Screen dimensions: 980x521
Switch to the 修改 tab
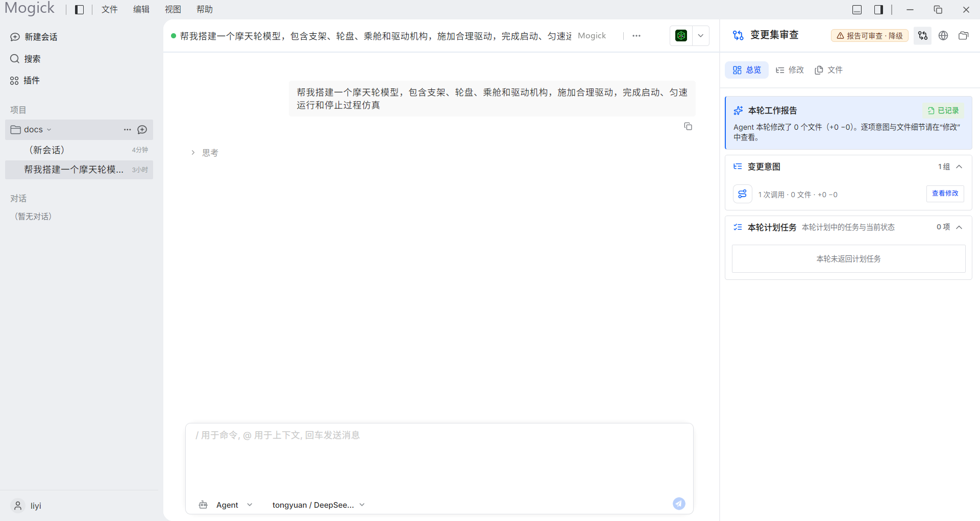(x=790, y=70)
